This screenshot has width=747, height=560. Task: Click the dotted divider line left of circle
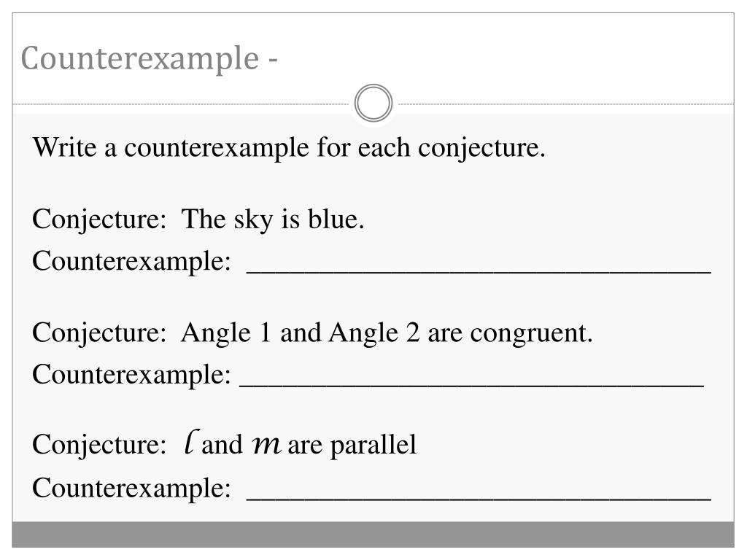(181, 104)
